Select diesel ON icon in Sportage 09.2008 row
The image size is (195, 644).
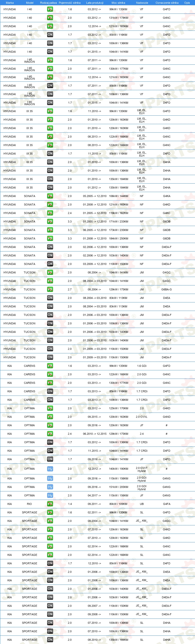[x=50, y=615]
